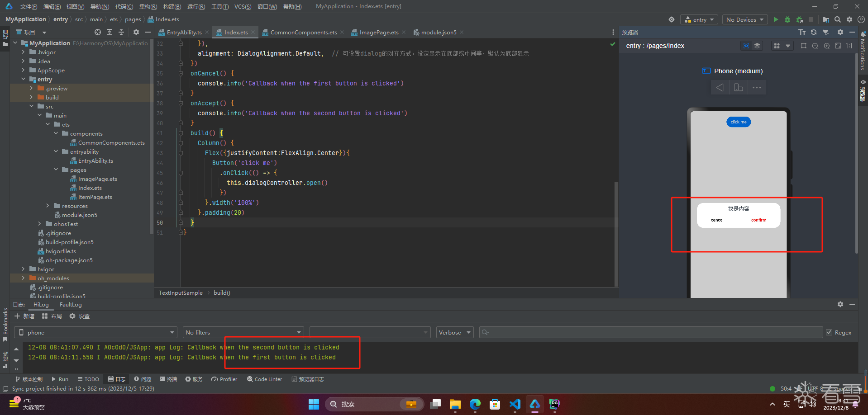Viewport: 868px width, 415px height.
Task: Open the entry run configuration dropdown
Action: [x=699, y=19]
